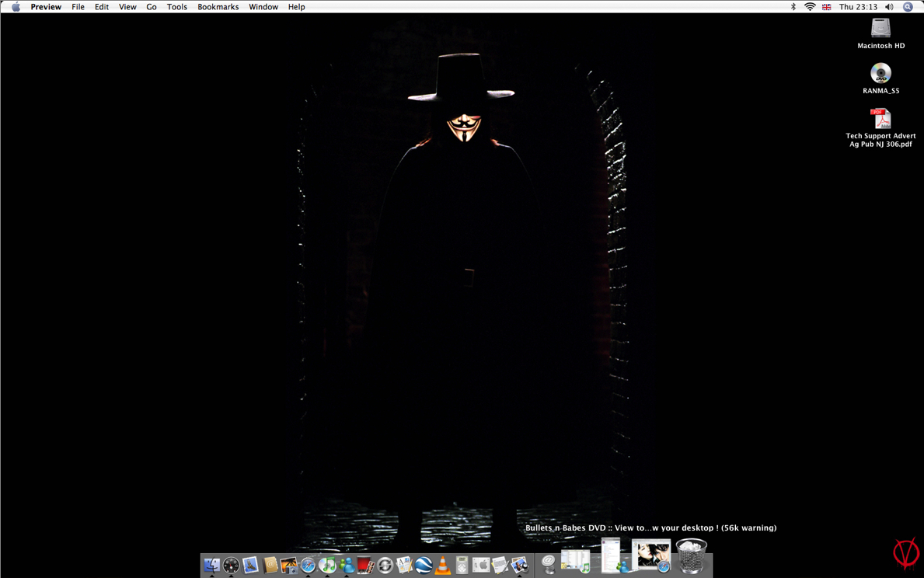The width and height of the screenshot is (924, 578).
Task: Launch VLC media player from the Dock
Action: pyautogui.click(x=442, y=565)
